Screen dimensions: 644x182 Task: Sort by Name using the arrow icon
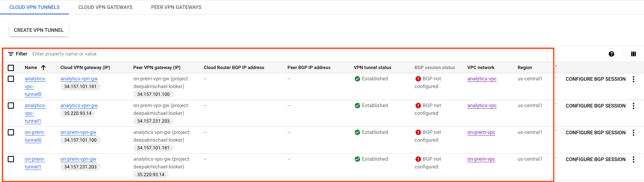43,68
